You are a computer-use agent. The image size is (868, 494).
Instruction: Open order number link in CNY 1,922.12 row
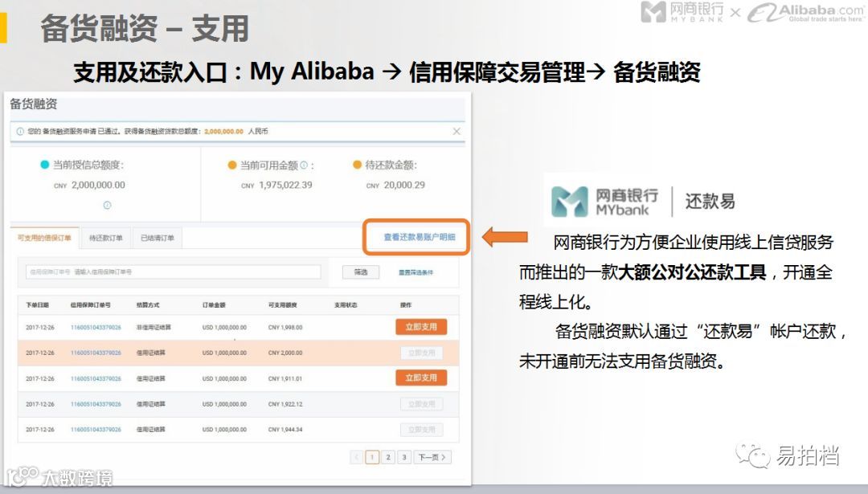96,404
